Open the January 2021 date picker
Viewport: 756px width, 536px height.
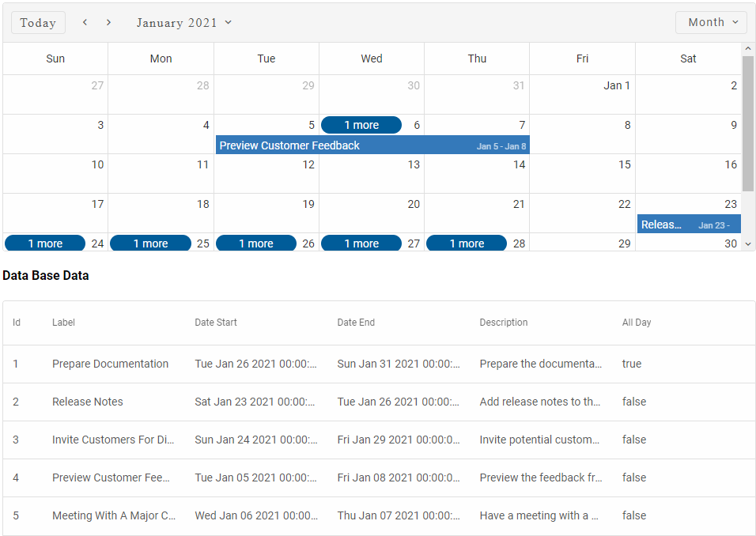pos(184,22)
